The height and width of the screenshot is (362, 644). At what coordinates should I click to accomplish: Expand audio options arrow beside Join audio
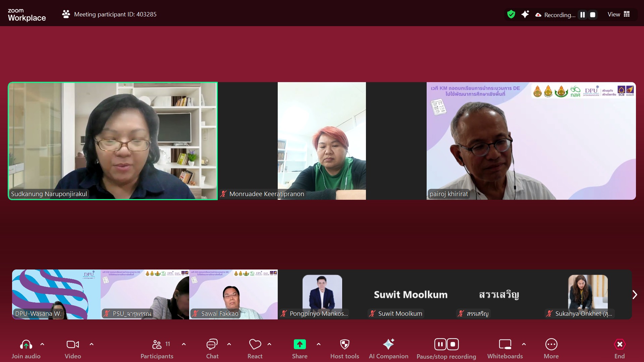click(x=42, y=344)
